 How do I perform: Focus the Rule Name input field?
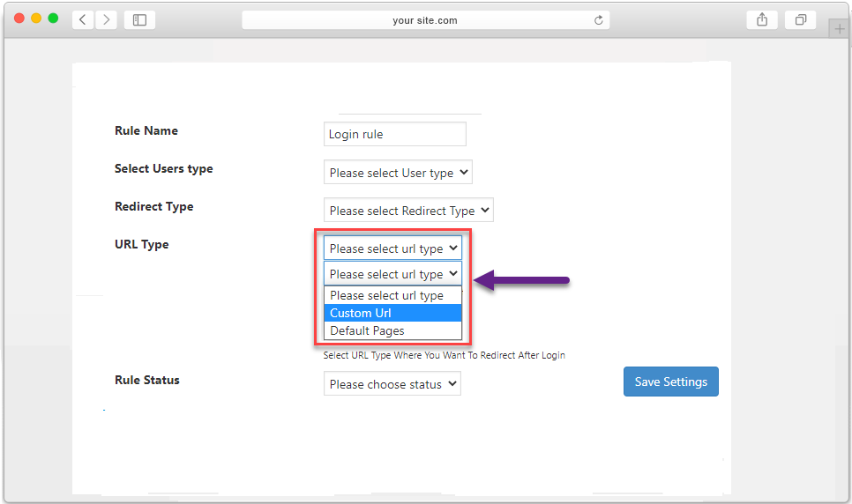[394, 134]
